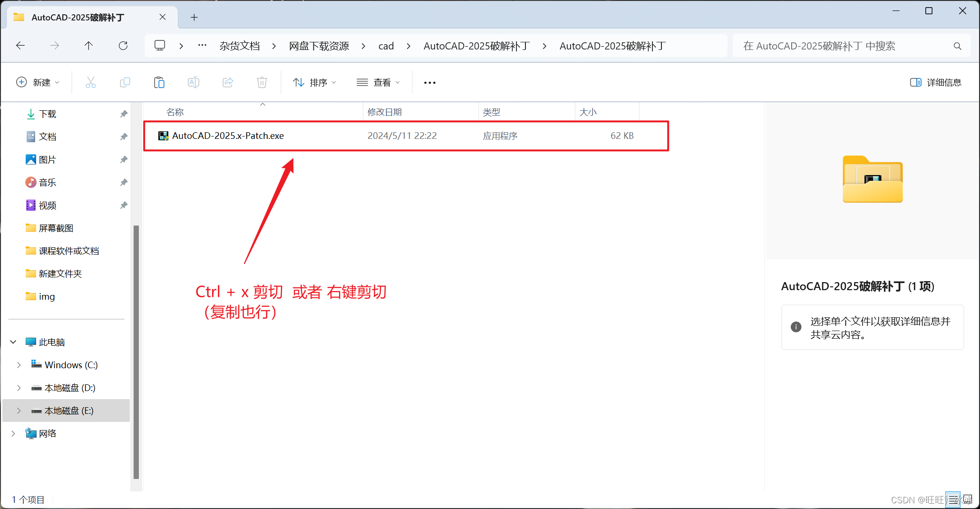This screenshot has width=980, height=509.
Task: Click the Copy icon in toolbar
Action: tap(125, 82)
